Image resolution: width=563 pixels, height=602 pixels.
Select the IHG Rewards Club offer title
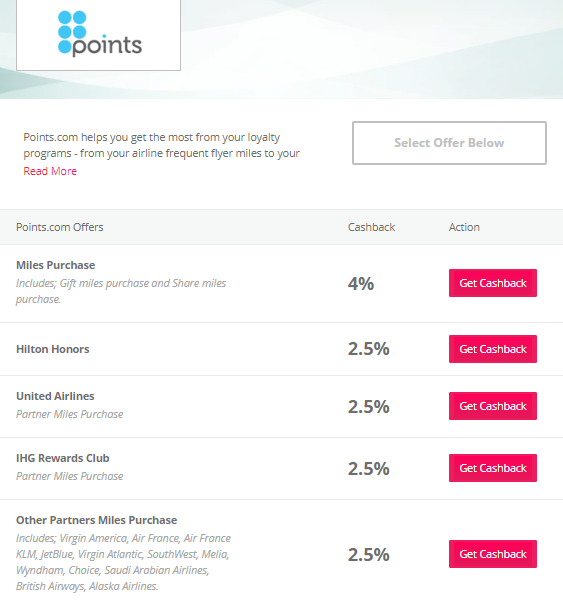point(63,458)
